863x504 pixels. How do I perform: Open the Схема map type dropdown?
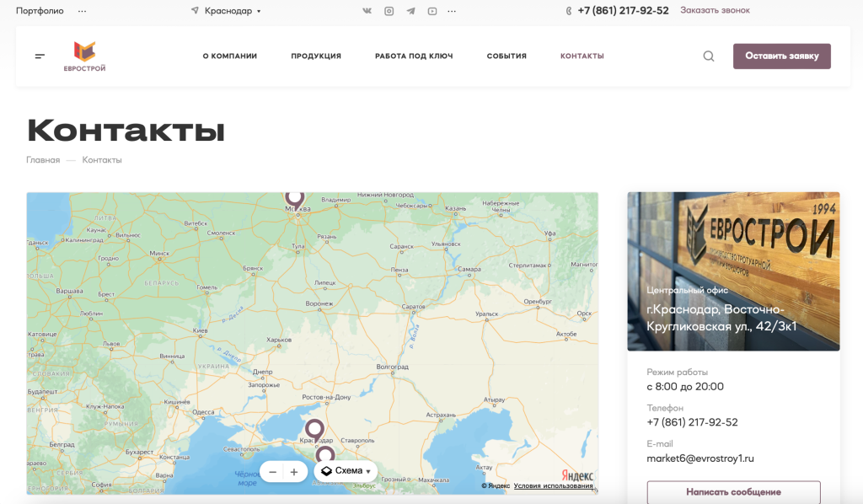pyautogui.click(x=346, y=471)
